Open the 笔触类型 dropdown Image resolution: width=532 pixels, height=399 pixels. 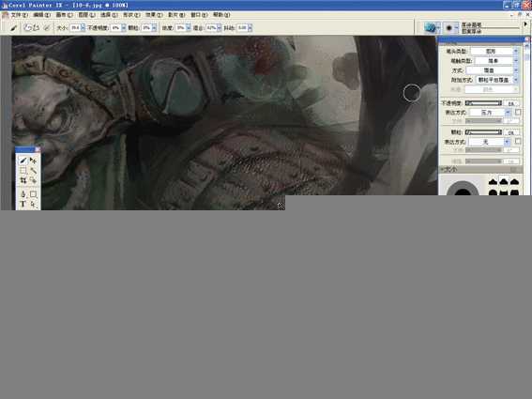click(x=496, y=61)
